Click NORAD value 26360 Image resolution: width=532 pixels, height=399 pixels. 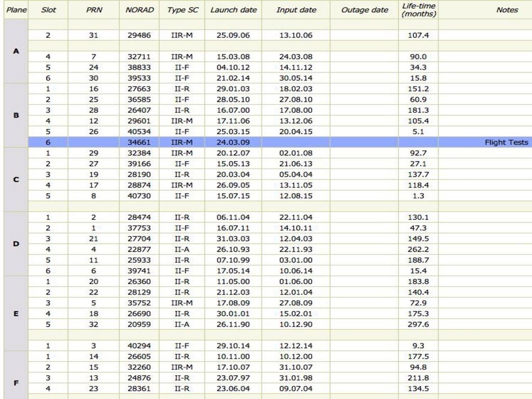tap(139, 282)
